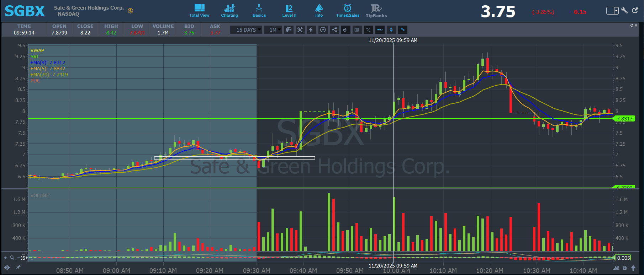Click the crosshair date label atop the chart
Image resolution: width=644 pixels, height=275 pixels.
[393, 40]
